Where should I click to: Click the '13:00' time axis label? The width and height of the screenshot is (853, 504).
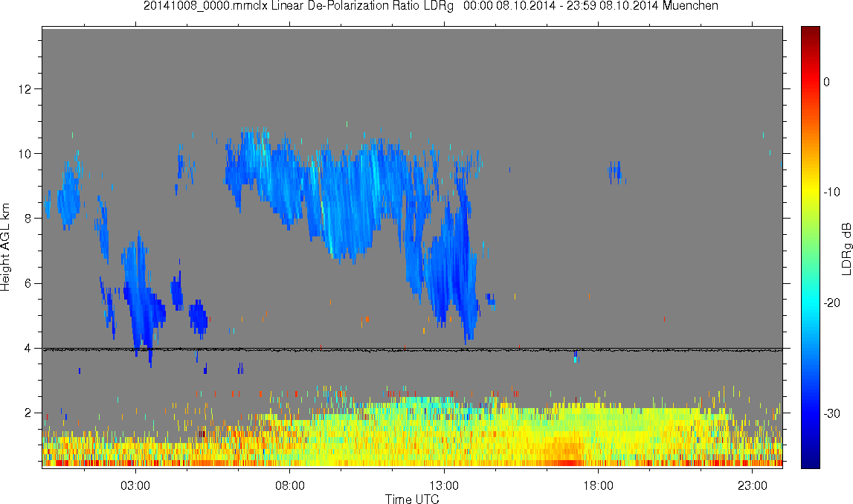(x=444, y=485)
